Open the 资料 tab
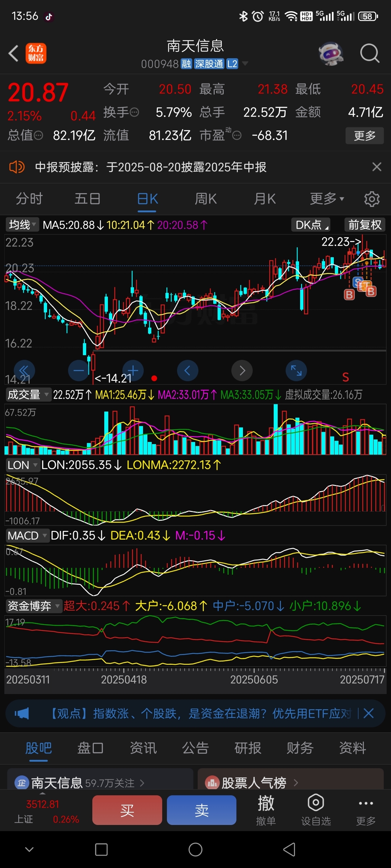Image resolution: width=391 pixels, height=868 pixels. point(352,748)
